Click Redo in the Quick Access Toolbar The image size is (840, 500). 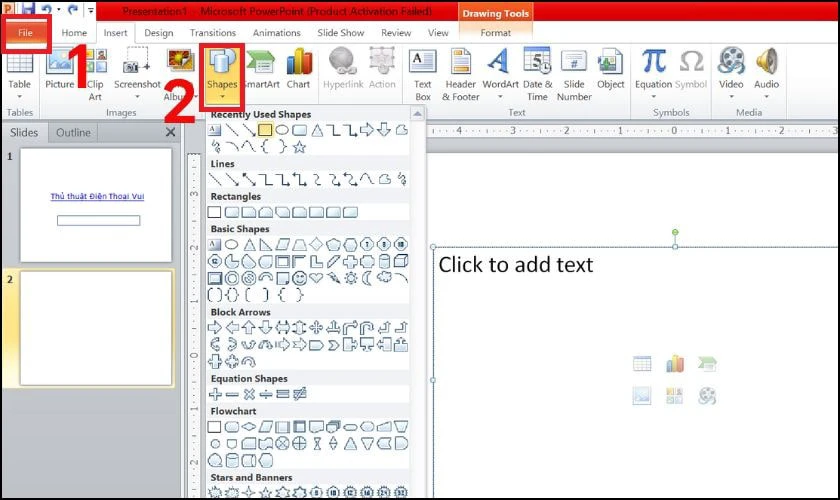pyautogui.click(x=72, y=9)
